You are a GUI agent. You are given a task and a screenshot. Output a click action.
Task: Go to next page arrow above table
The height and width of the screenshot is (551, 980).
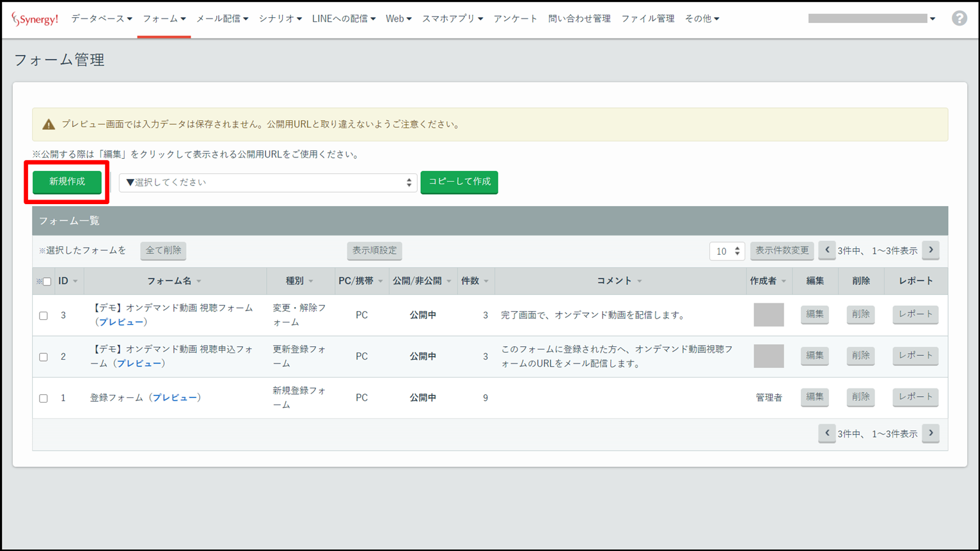[x=931, y=250]
